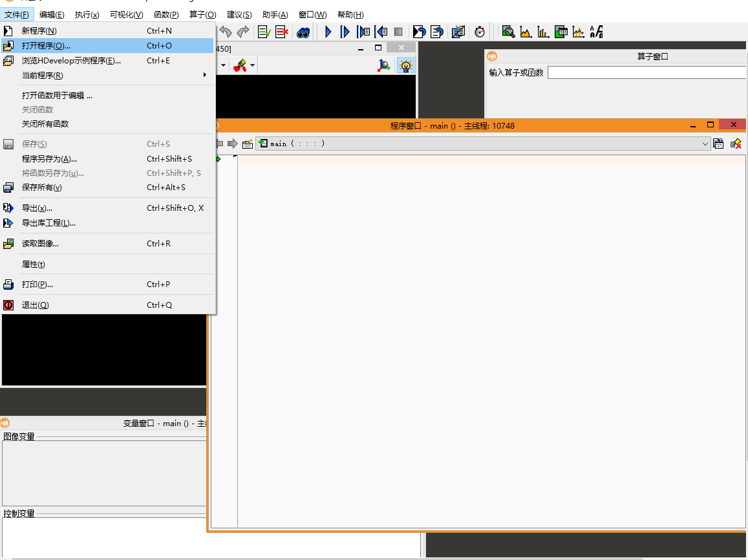The image size is (748, 560).
Task: Open the gray histogram tool
Action: tap(526, 32)
